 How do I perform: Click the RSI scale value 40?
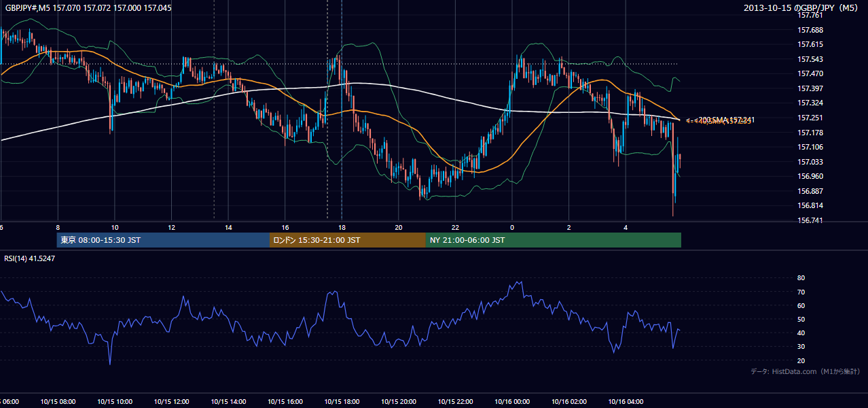tap(801, 333)
